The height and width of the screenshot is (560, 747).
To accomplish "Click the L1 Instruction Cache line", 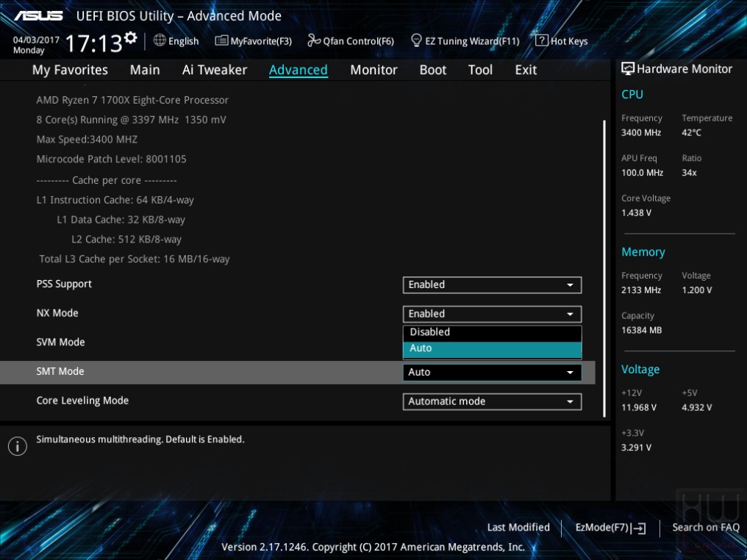I will coord(115,200).
